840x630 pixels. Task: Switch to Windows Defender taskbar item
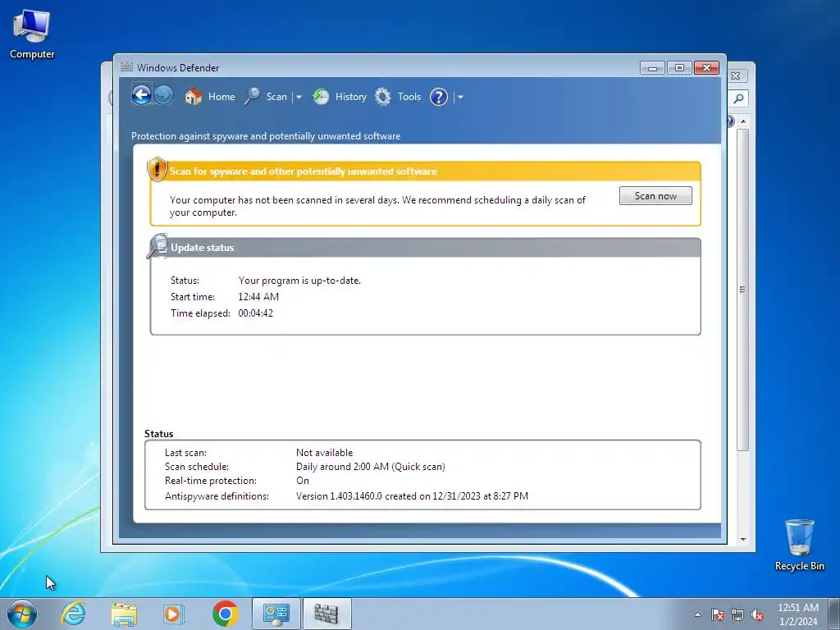click(x=326, y=614)
